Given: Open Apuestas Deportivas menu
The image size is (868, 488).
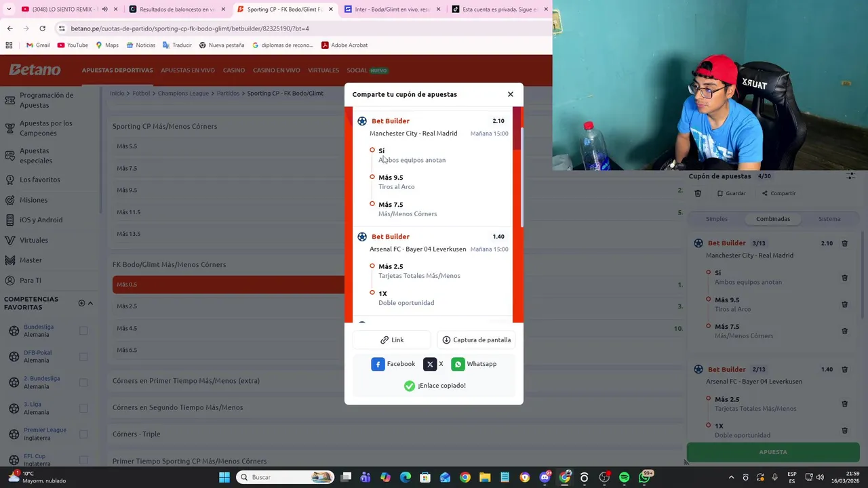Looking at the screenshot, I should (117, 70).
